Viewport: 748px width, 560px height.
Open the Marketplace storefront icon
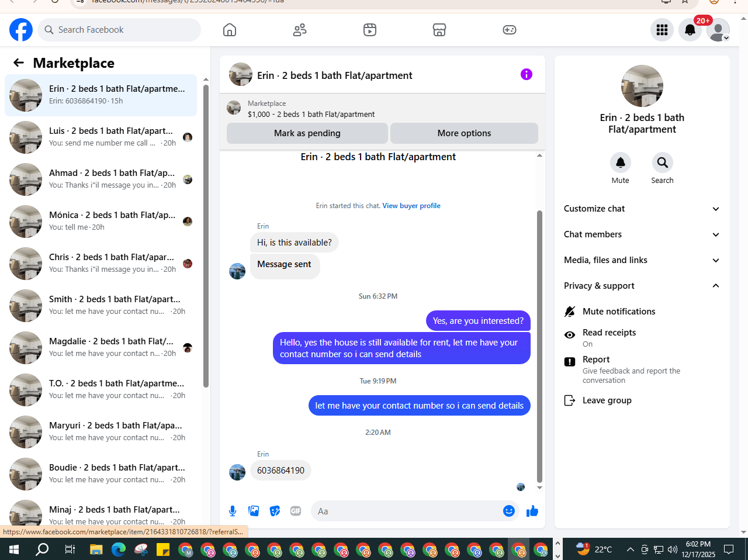439,30
